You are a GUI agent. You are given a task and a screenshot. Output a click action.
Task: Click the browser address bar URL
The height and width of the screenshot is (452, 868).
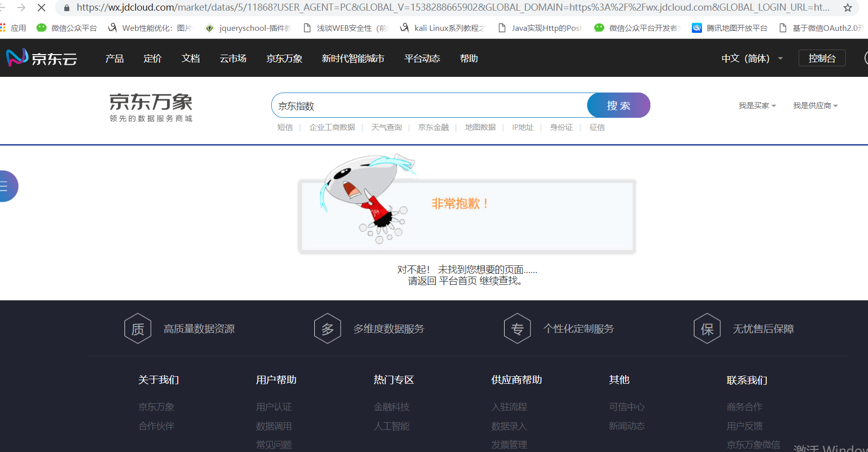(x=453, y=8)
